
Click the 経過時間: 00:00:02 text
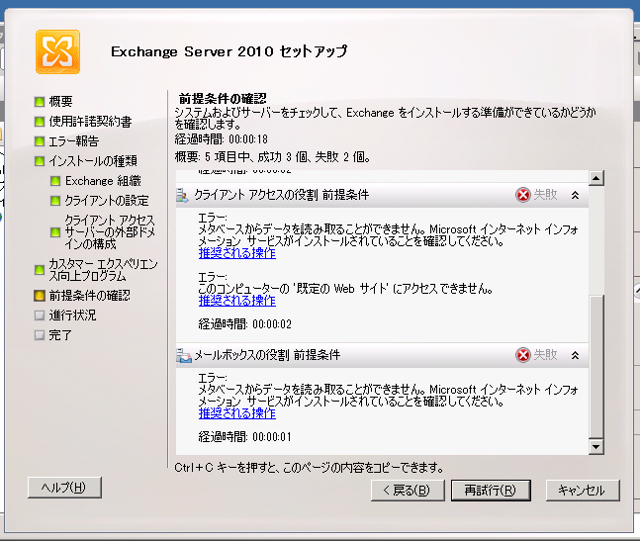pos(245,324)
